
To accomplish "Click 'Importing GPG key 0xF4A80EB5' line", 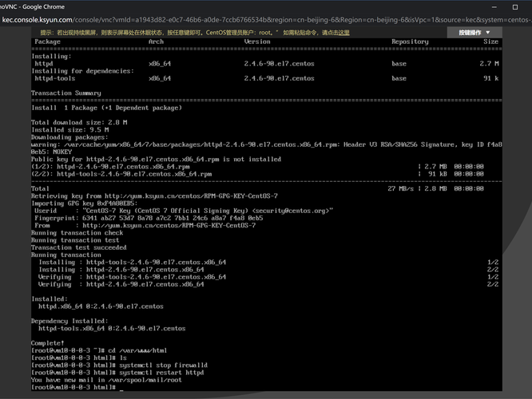I will click(85, 203).
